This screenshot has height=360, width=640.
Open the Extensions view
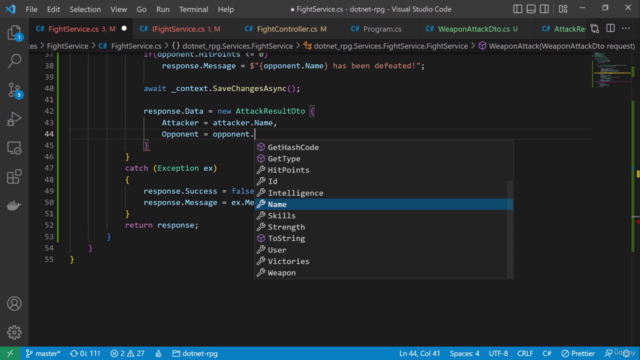pyautogui.click(x=14, y=177)
